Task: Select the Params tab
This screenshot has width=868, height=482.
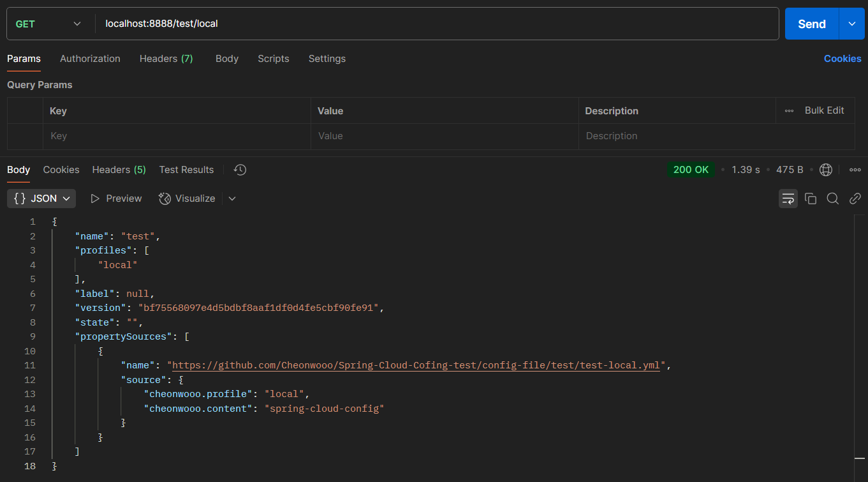Action: (24, 59)
